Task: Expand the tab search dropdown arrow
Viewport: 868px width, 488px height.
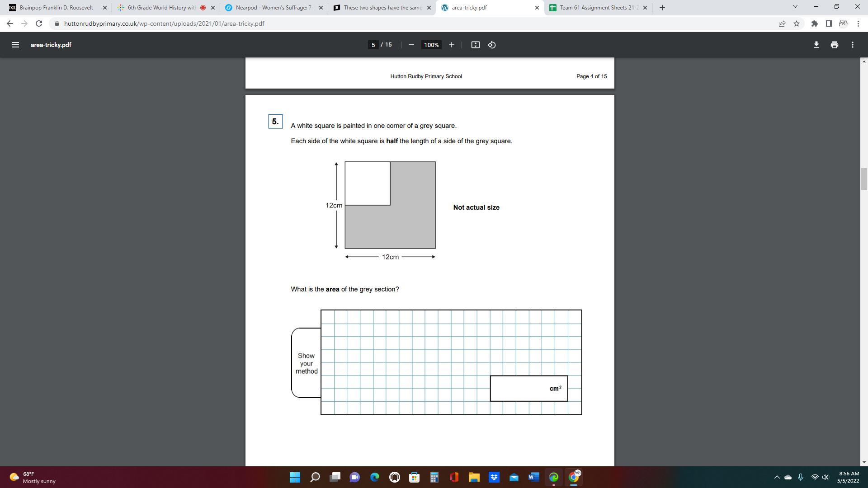Action: [x=795, y=7]
